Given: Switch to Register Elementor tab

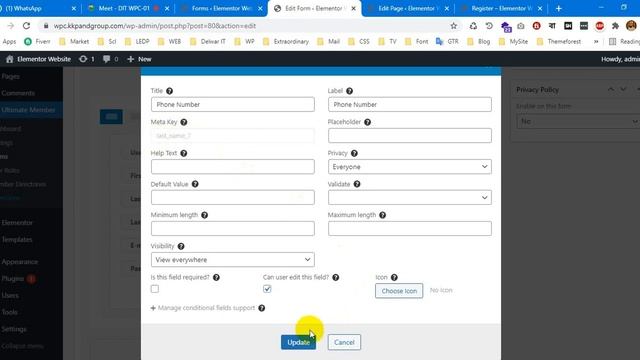Looking at the screenshot, I should tap(501, 8).
